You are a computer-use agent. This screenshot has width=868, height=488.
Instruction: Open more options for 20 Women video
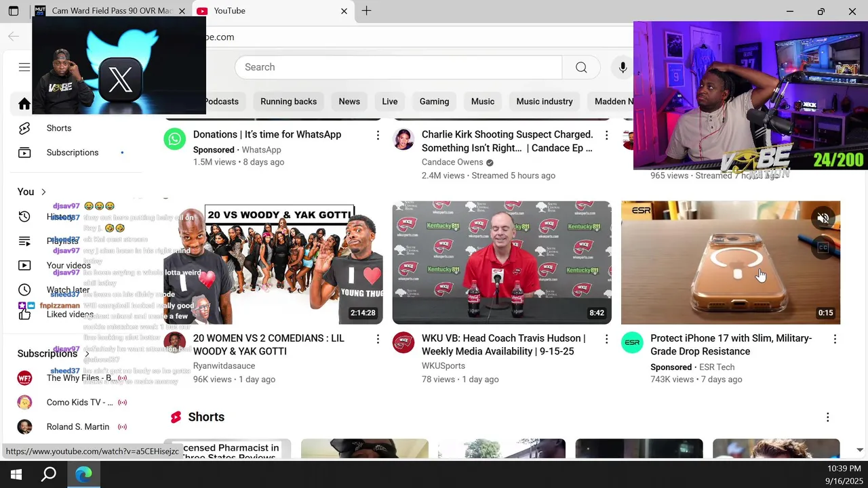(x=378, y=339)
